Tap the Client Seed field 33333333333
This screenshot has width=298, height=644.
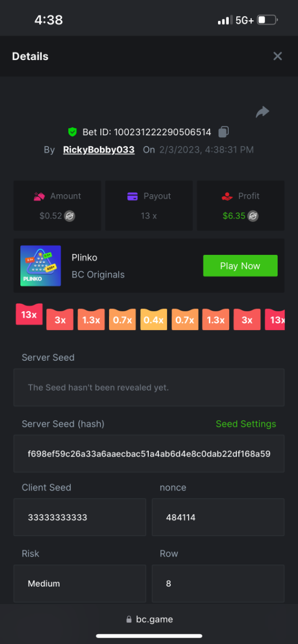pos(79,517)
